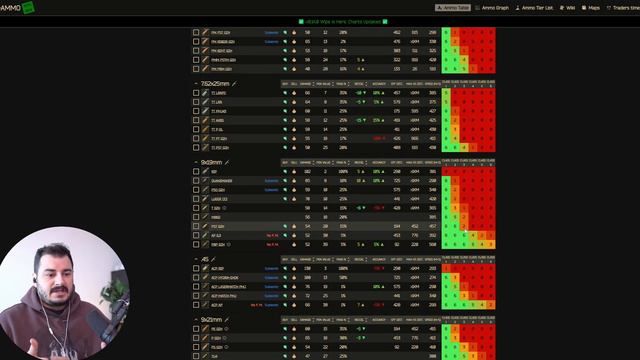This screenshot has width=640, height=360.
Task: Sort 9x19mm table by Pen Value
Action: 324,162
